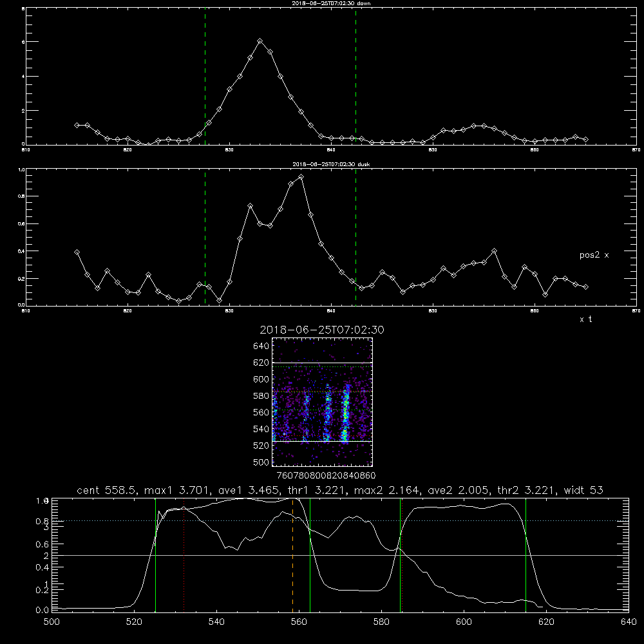Click the spectral image title '2018-06-25T07:02:30'
This screenshot has width=644, height=644.
322,330
